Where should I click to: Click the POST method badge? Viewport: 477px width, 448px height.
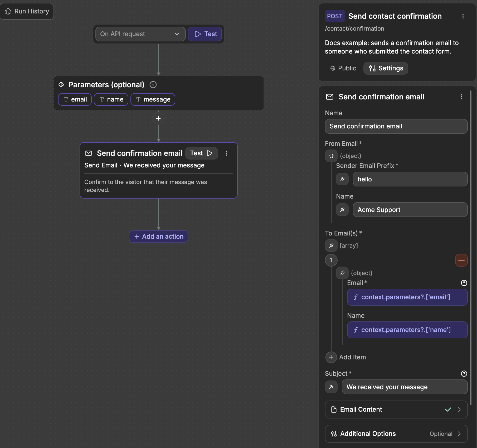(335, 16)
